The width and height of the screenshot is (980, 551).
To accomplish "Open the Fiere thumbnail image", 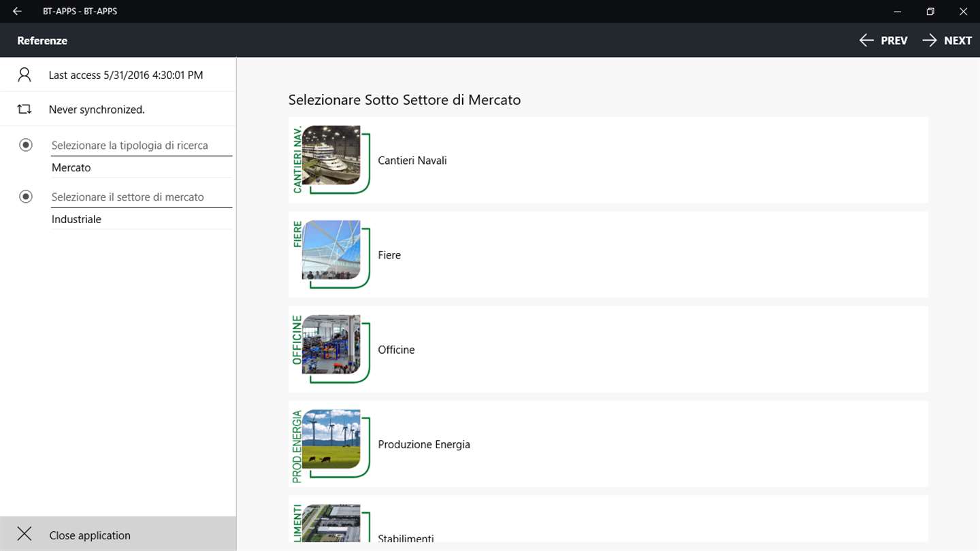I will [331, 254].
